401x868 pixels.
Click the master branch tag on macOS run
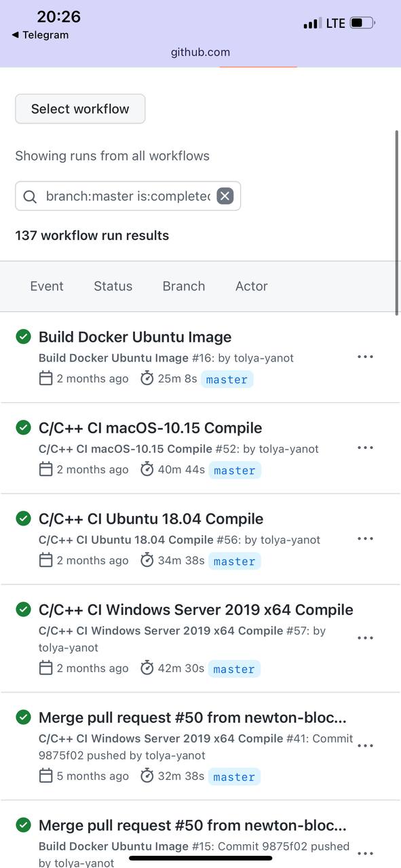[x=234, y=470]
